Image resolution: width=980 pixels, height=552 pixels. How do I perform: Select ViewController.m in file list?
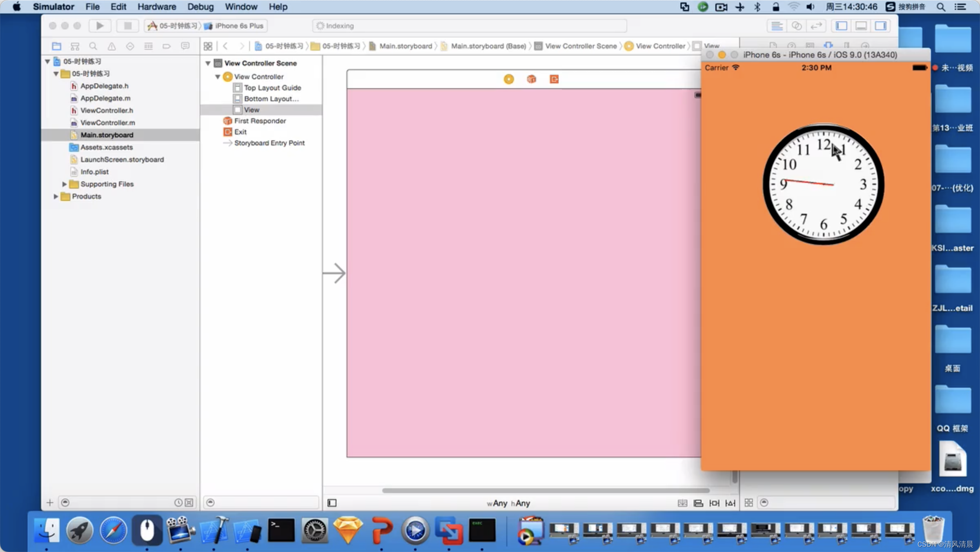(x=108, y=122)
